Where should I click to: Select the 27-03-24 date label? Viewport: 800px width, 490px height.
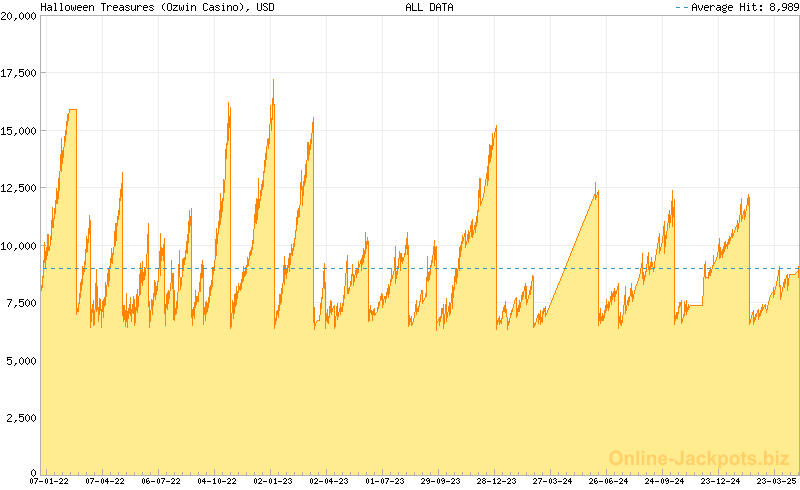point(553,481)
